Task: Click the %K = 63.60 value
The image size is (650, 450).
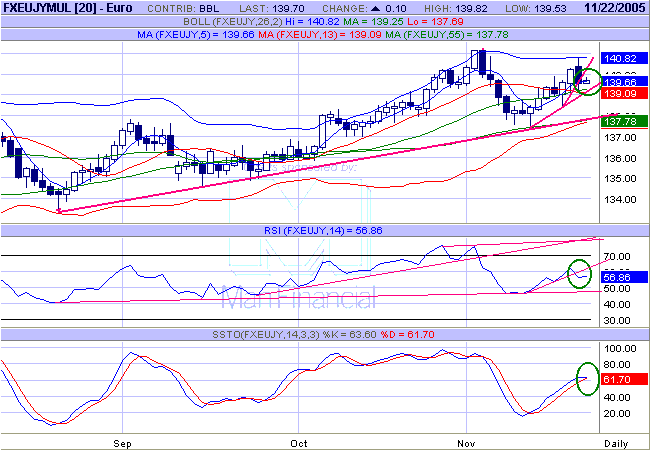Action: pyautogui.click(x=349, y=334)
